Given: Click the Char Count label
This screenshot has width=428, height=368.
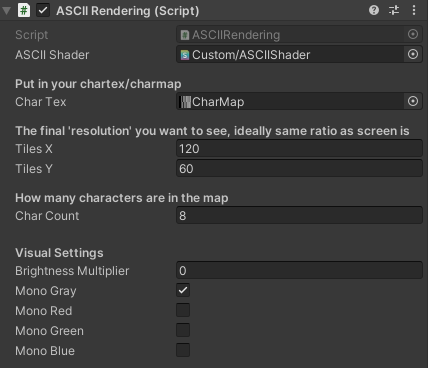Looking at the screenshot, I should pyautogui.click(x=47, y=216).
